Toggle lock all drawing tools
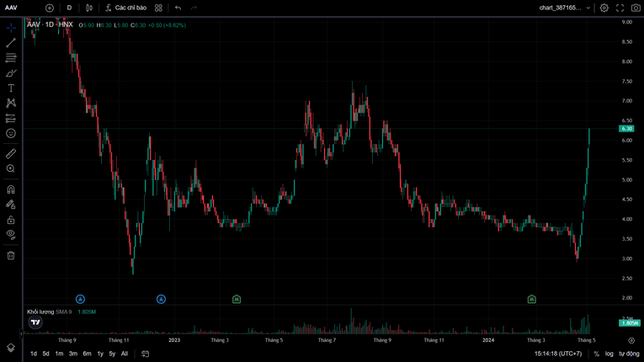644x362 pixels. (x=11, y=220)
